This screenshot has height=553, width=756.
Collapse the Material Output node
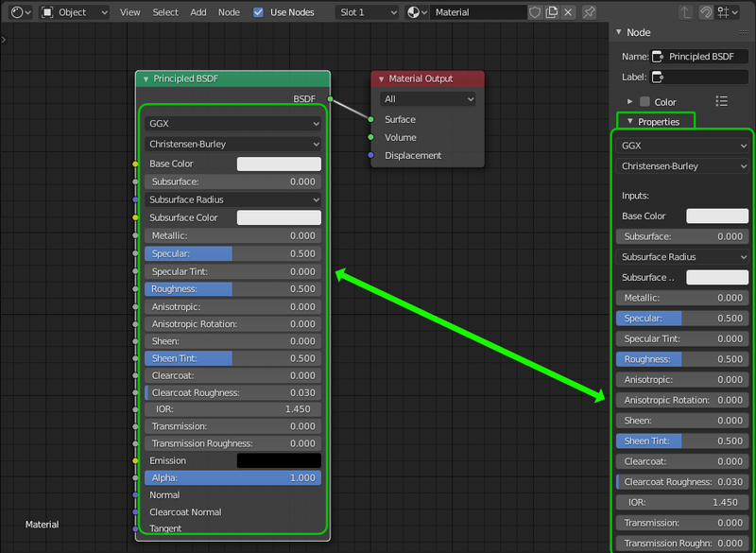(x=382, y=79)
